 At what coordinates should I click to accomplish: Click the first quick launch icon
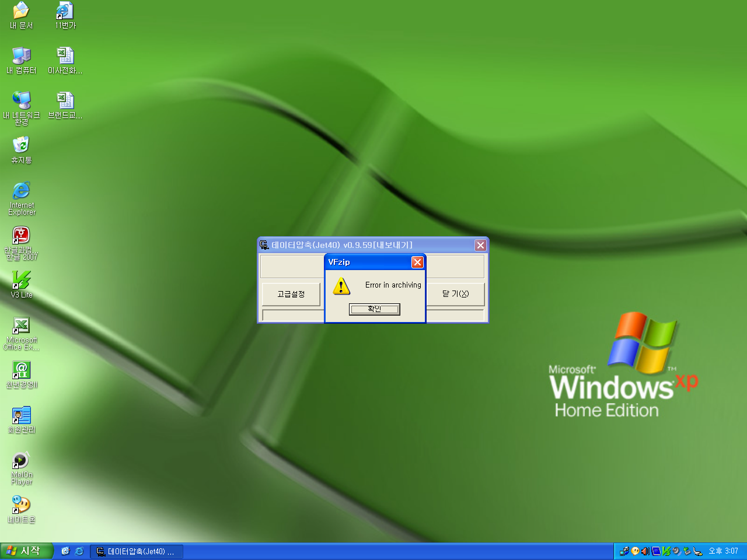coord(65,551)
